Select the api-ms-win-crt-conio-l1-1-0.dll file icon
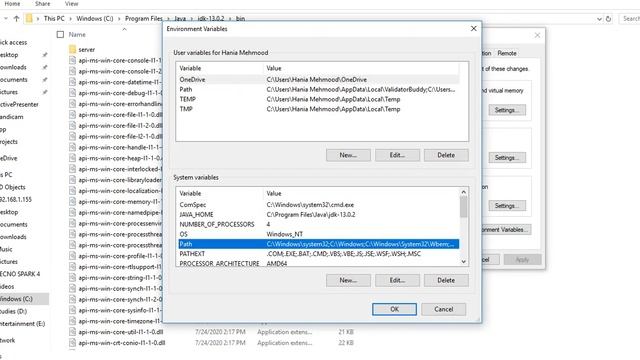Image resolution: width=640 pixels, height=360 pixels. 73,343
